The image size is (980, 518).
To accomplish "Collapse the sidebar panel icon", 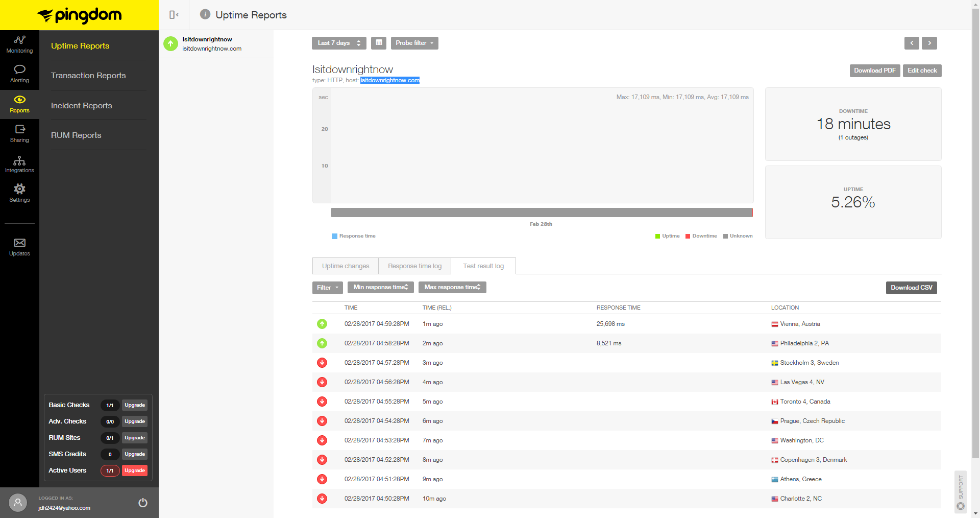I will (x=174, y=15).
